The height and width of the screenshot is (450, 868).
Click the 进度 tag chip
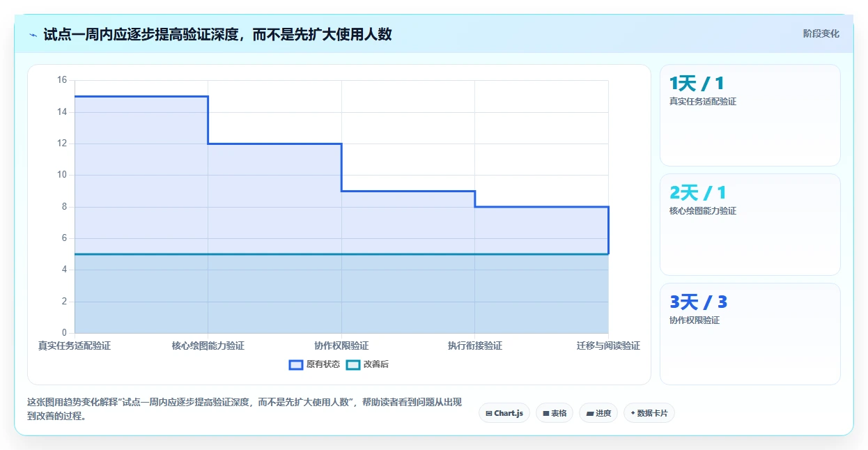(598, 413)
